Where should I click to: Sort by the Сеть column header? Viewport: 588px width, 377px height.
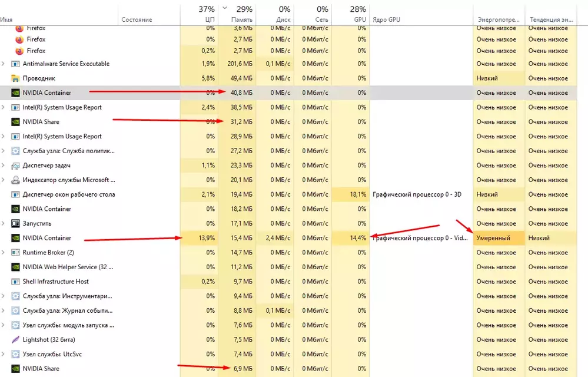(313, 15)
